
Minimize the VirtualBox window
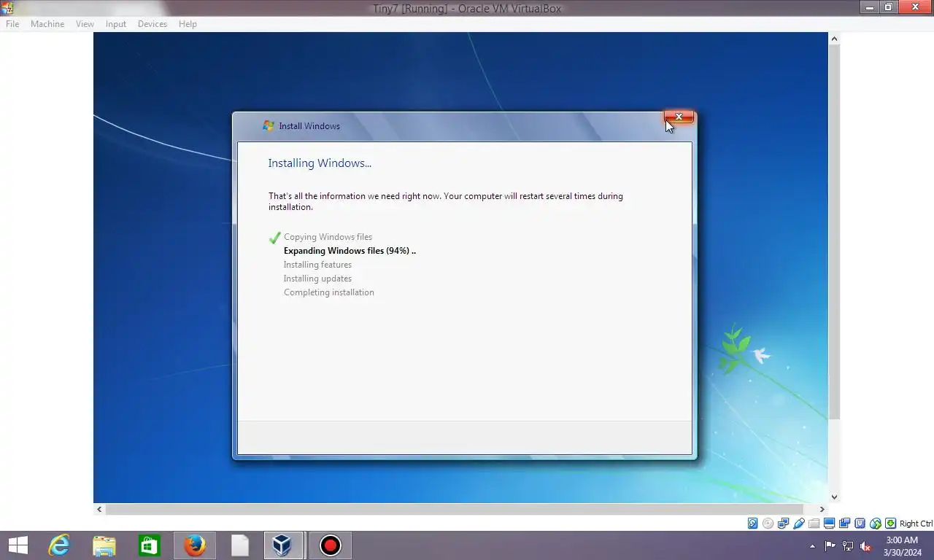pyautogui.click(x=870, y=7)
